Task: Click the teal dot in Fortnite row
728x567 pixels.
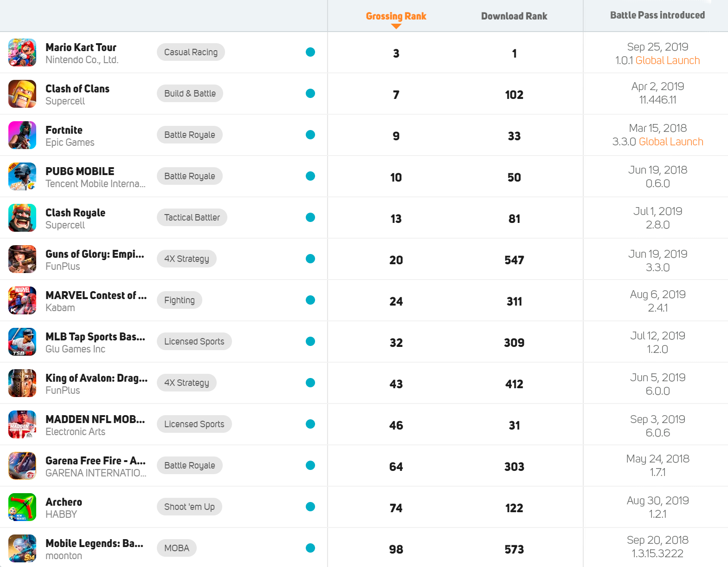Action: tap(310, 135)
